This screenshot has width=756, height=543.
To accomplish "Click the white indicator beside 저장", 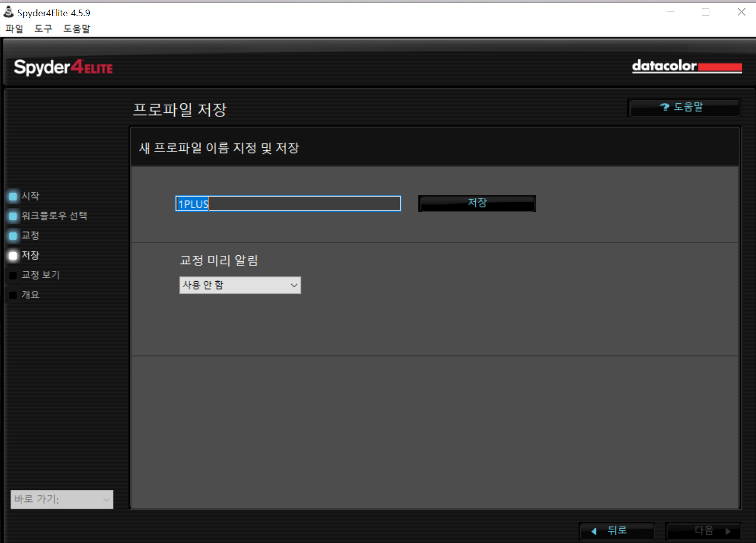I will click(x=13, y=256).
